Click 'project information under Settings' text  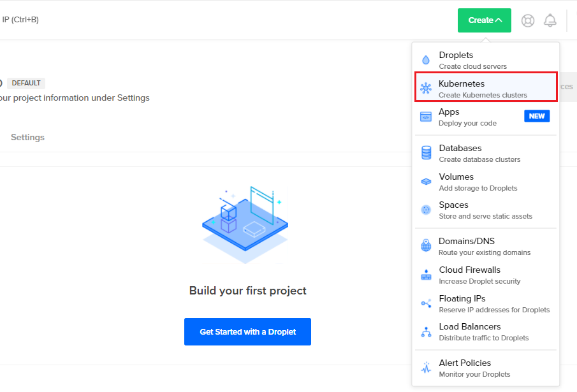tap(82, 98)
